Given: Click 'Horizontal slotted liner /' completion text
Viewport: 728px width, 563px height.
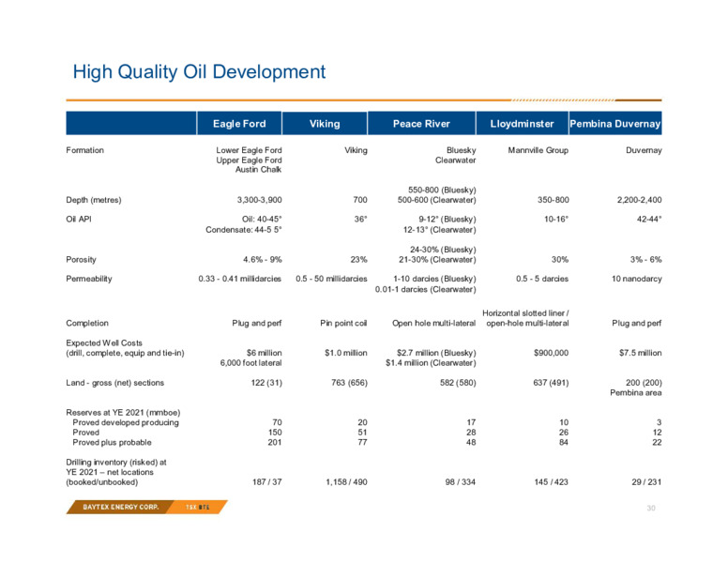Looking at the screenshot, I should (525, 313).
